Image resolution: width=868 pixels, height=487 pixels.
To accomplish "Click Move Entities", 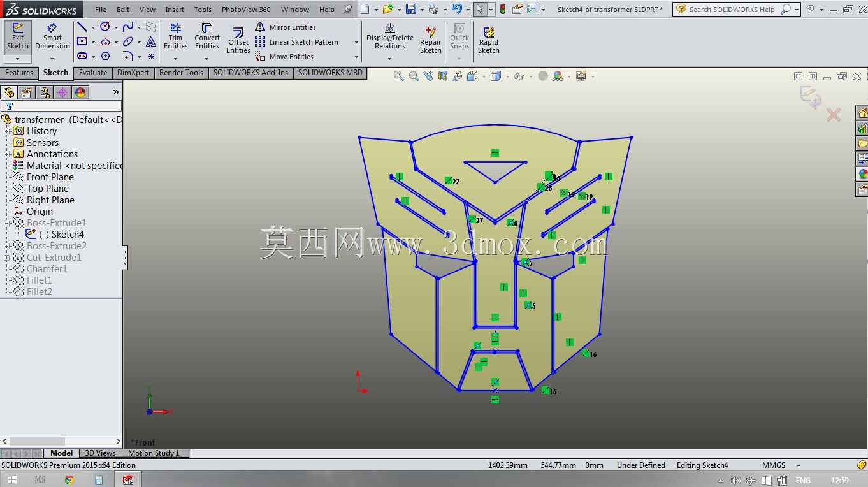I will pyautogui.click(x=284, y=57).
